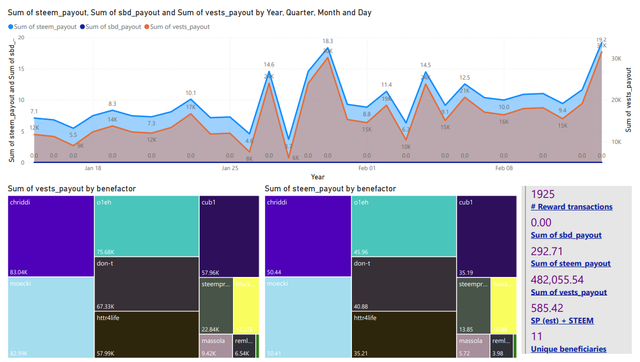Image resolution: width=640 pixels, height=362 pixels.
Task: Select massola tile in vests_payout treemap
Action: click(x=216, y=346)
